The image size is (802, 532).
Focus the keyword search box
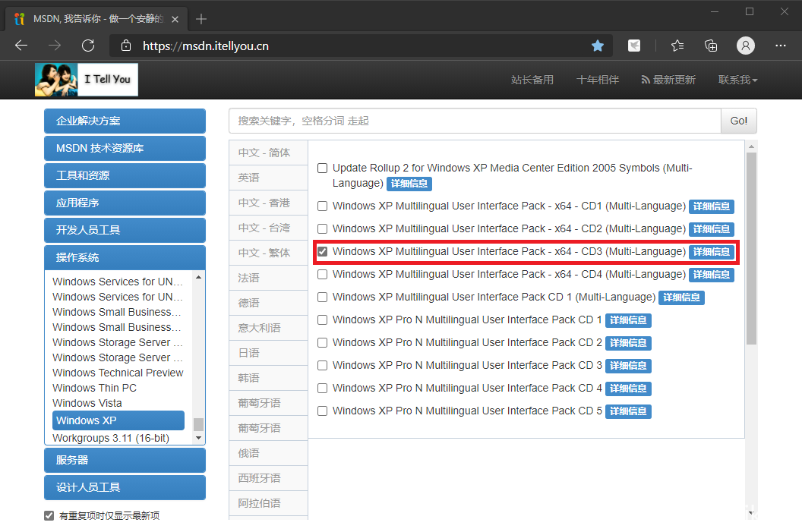pos(475,121)
